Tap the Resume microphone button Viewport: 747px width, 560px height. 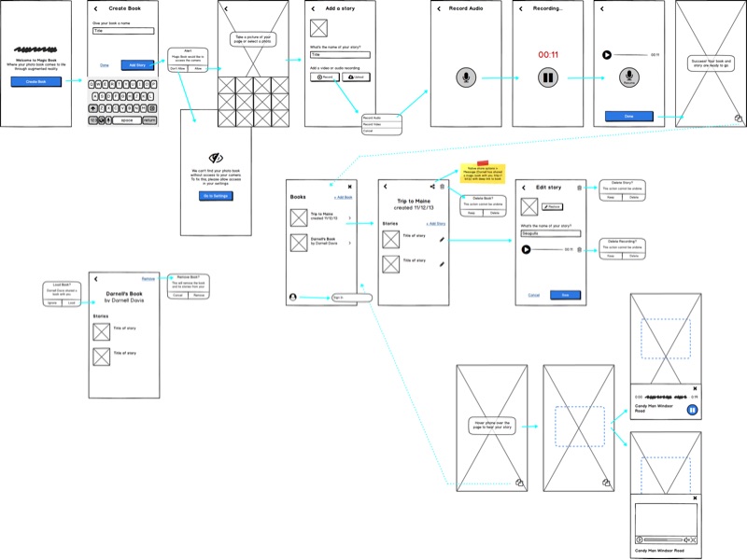pyautogui.click(x=629, y=77)
